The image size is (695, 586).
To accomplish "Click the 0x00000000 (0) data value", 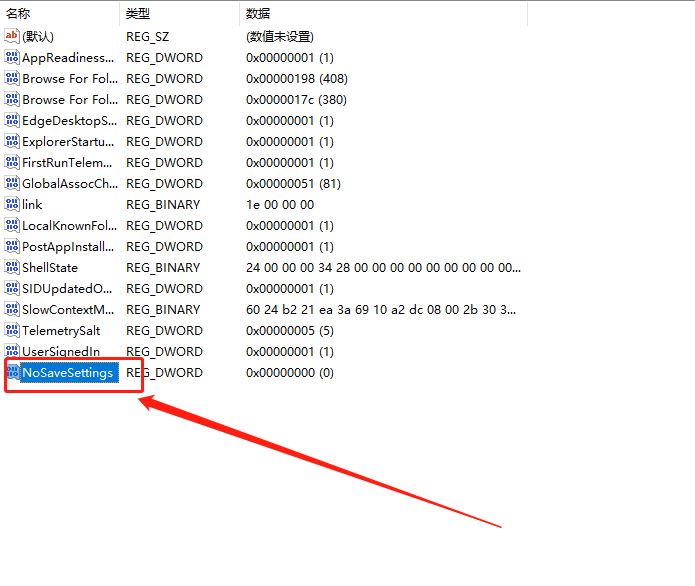I will pyautogui.click(x=290, y=373).
